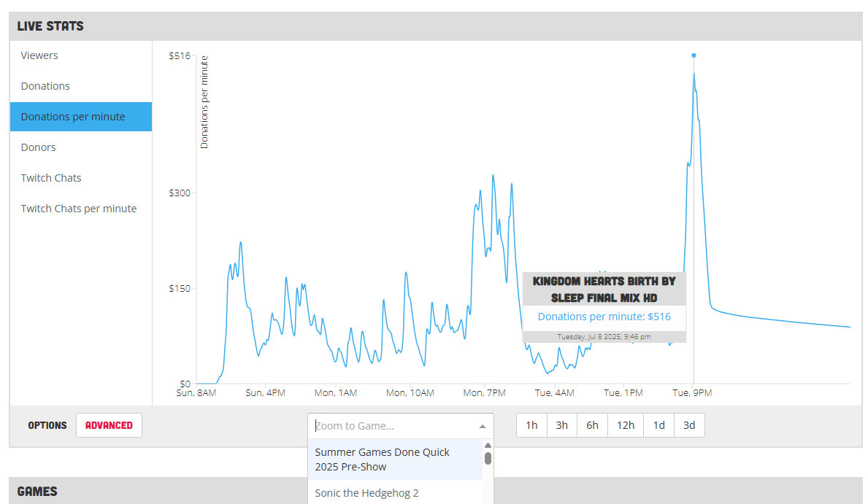Click the Advanced options button
Image resolution: width=868 pixels, height=504 pixels.
click(109, 425)
